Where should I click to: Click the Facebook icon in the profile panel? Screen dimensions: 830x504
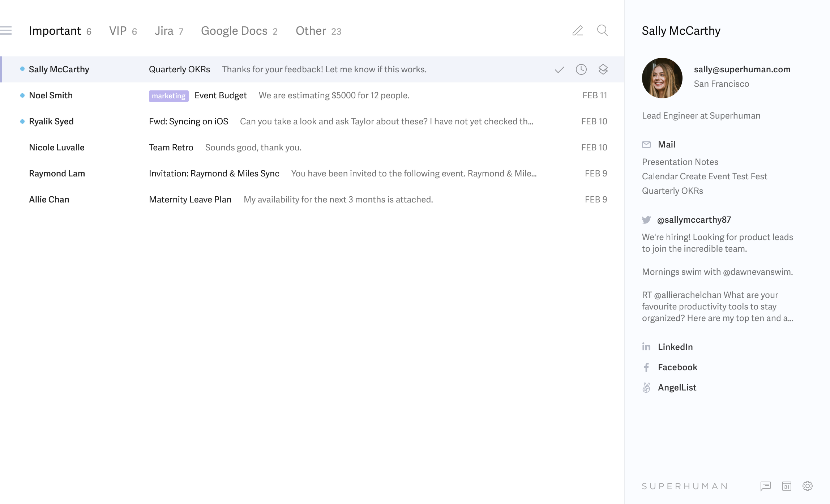click(x=646, y=367)
